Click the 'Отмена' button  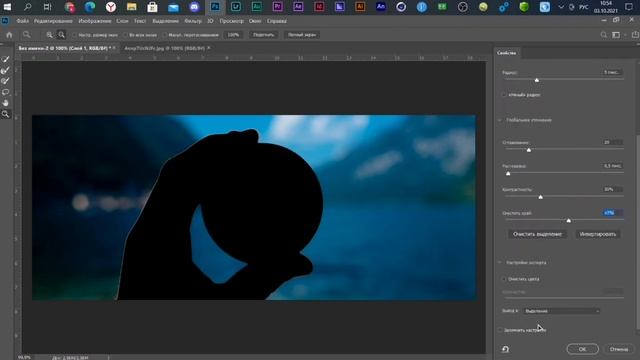coord(619,349)
